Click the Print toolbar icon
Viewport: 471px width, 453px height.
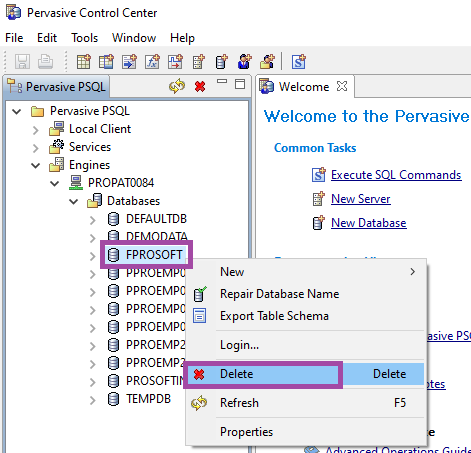(x=45, y=62)
